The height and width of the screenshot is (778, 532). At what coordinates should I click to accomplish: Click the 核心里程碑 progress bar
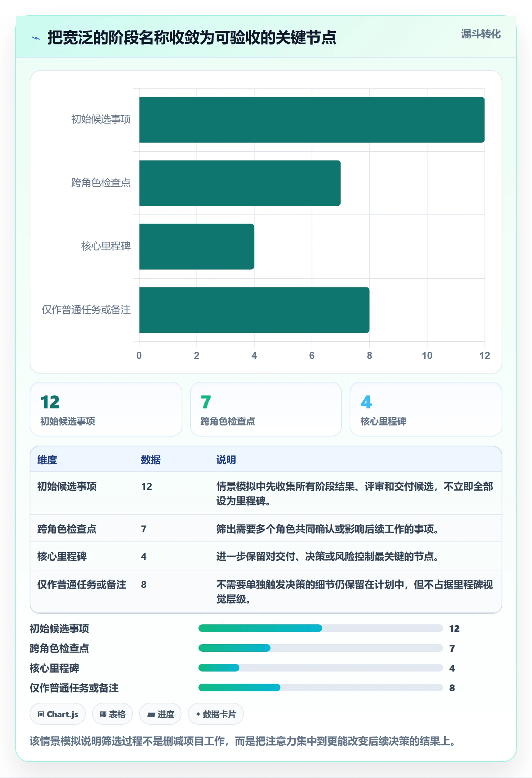[320, 668]
